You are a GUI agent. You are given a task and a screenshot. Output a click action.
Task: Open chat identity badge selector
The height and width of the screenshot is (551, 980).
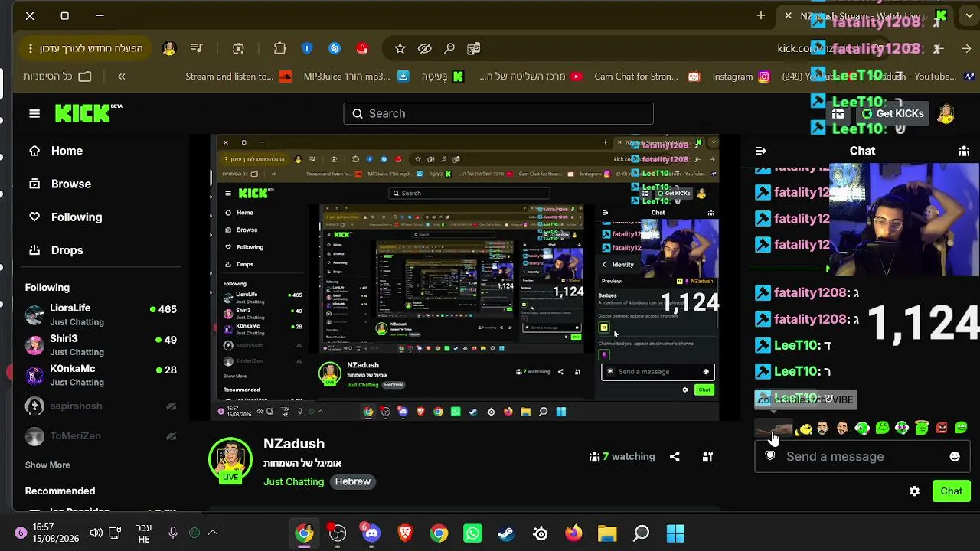(770, 456)
